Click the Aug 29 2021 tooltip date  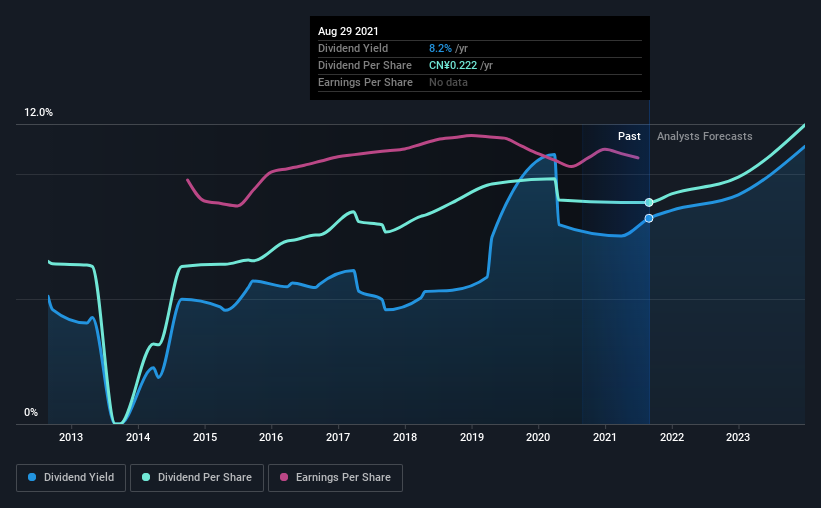[348, 31]
